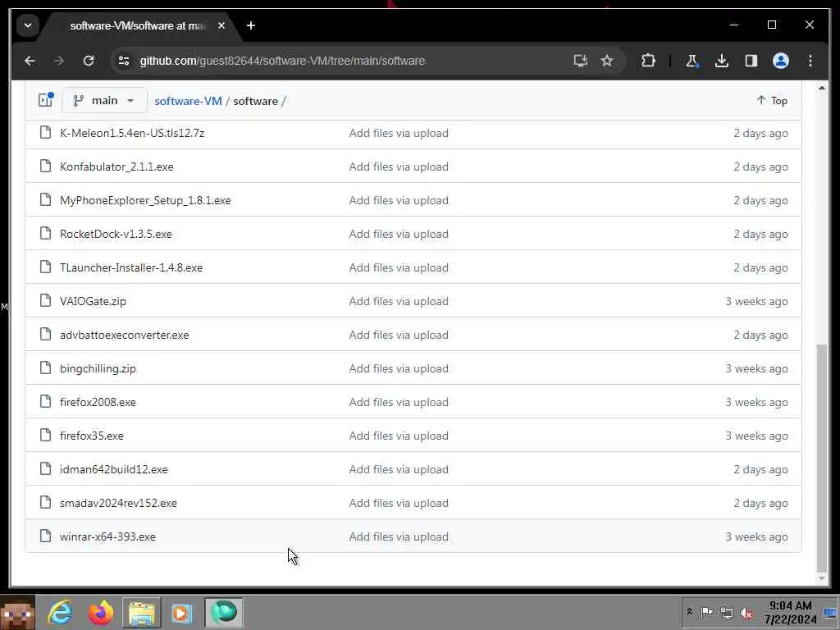The height and width of the screenshot is (630, 840).
Task: Go to software-VM repository link
Action: [188, 101]
